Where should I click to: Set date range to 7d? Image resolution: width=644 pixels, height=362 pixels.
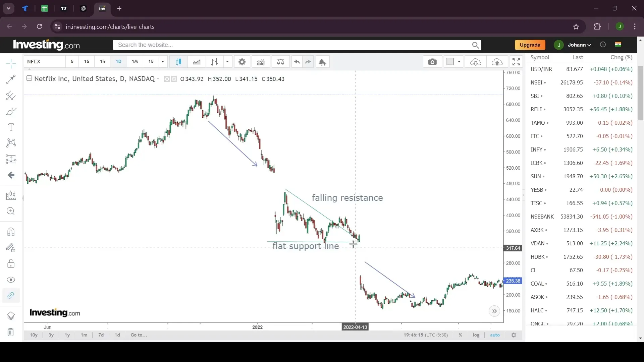(x=101, y=335)
